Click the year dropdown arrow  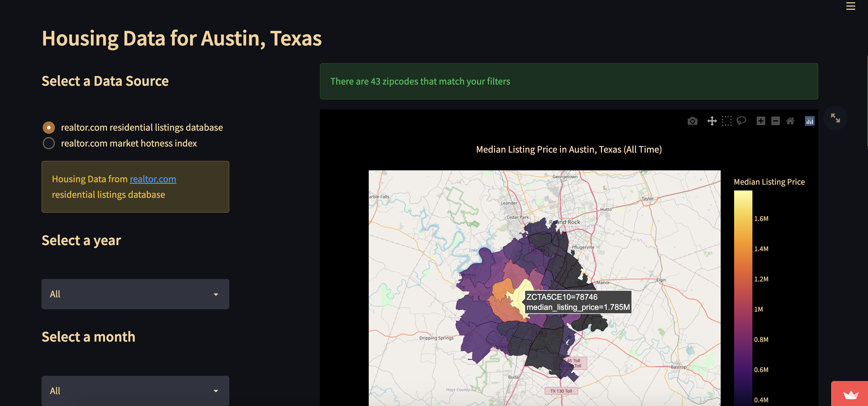click(x=216, y=294)
